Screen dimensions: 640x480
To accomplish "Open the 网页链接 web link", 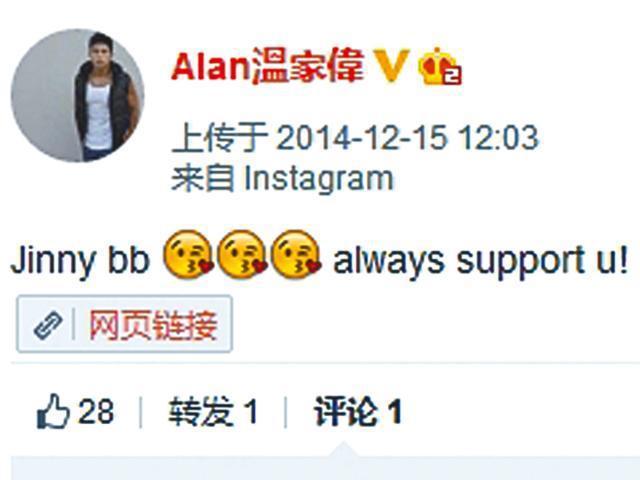I will click(153, 325).
